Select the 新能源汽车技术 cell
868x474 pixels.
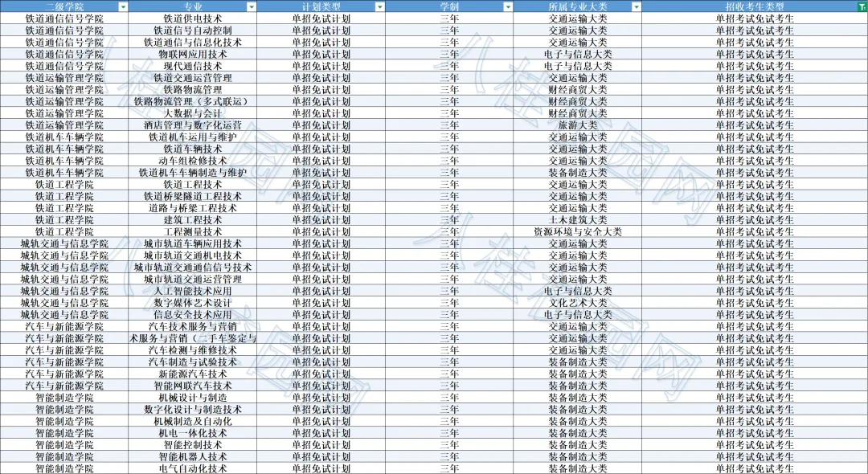tap(193, 374)
